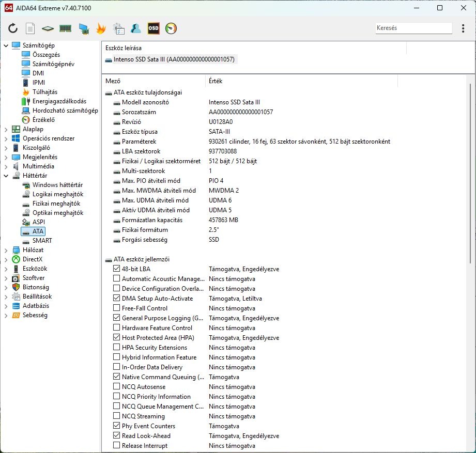Toggle Automatic Acoustic Management checkbox
476x453 pixels.
point(117,278)
